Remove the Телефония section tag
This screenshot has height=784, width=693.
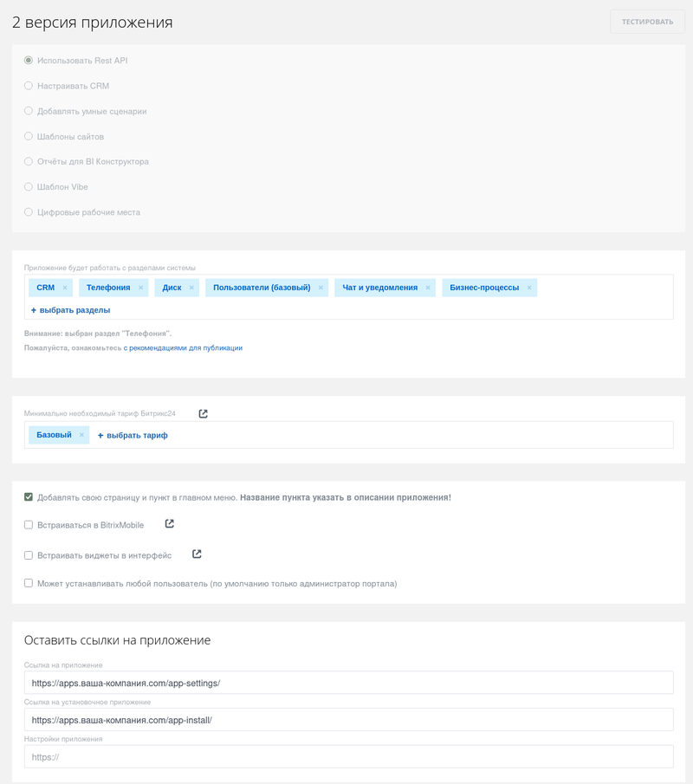(140, 288)
